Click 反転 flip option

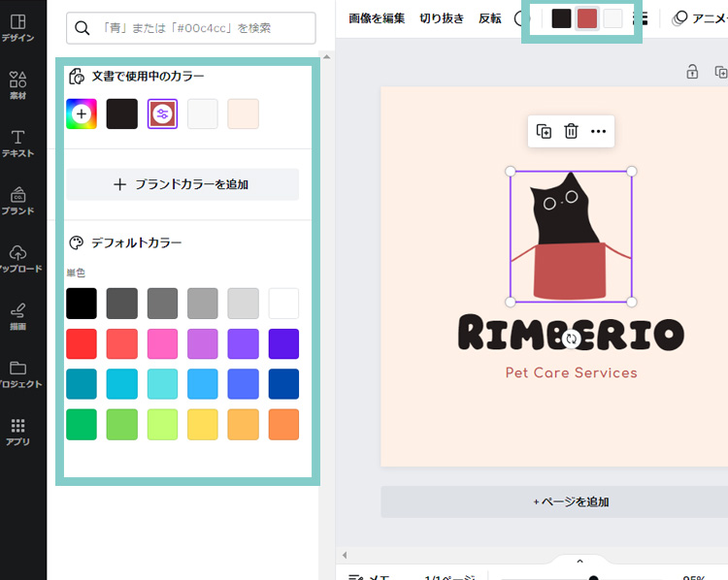(x=490, y=18)
